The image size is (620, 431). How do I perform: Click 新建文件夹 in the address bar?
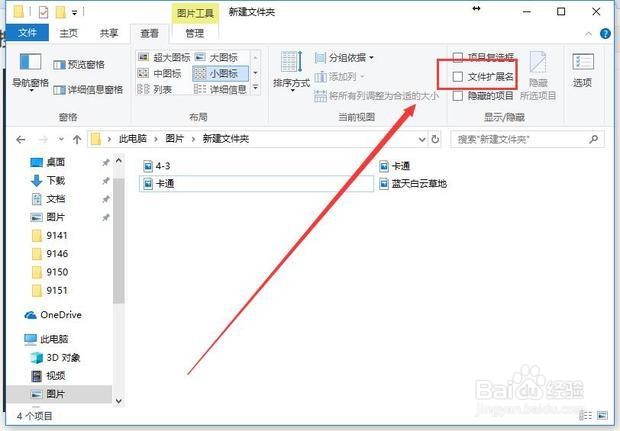coord(225,139)
